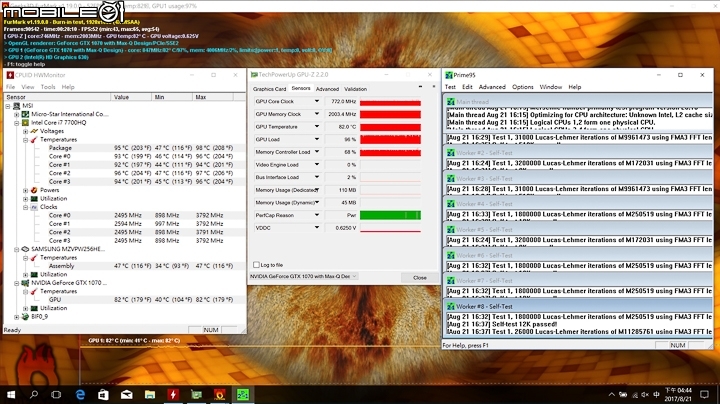The image size is (720, 404).
Task: Open taskbar Search magnifier
Action: pyautogui.click(x=34, y=394)
